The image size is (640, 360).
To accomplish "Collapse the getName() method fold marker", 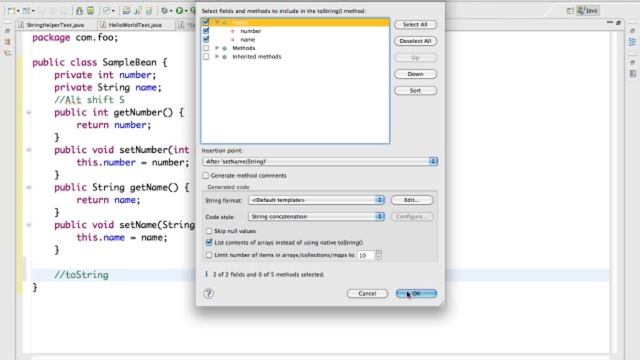I will 29,187.
